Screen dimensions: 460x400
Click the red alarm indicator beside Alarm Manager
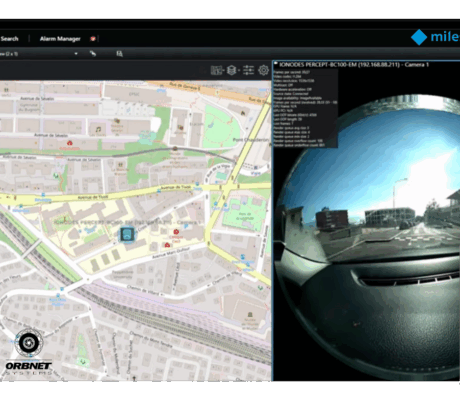tap(93, 39)
